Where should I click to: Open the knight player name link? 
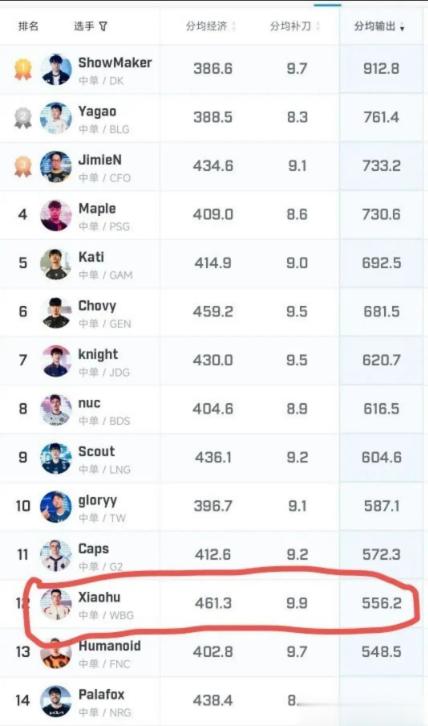coord(98,354)
